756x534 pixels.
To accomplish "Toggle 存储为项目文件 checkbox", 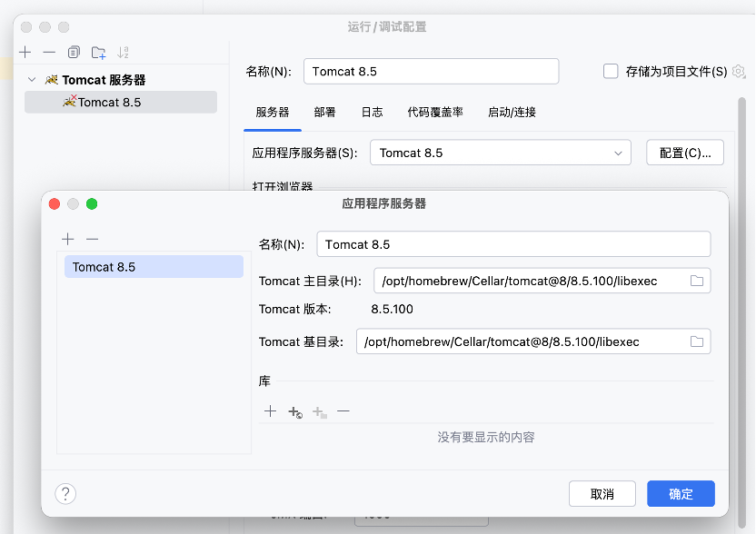I will click(x=611, y=71).
